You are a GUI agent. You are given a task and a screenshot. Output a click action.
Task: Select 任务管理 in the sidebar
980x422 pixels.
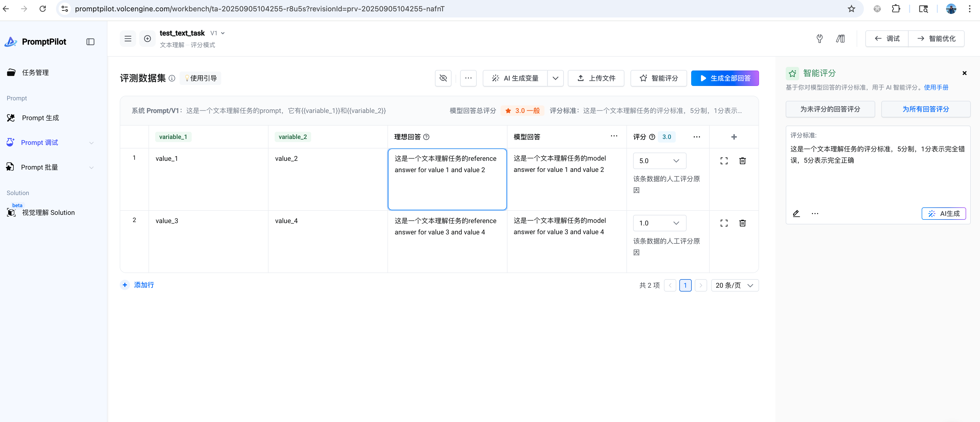tap(35, 72)
